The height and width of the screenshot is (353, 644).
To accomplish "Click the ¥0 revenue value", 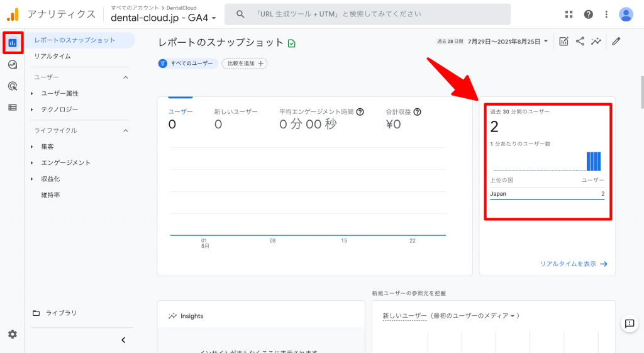I will pyautogui.click(x=393, y=124).
